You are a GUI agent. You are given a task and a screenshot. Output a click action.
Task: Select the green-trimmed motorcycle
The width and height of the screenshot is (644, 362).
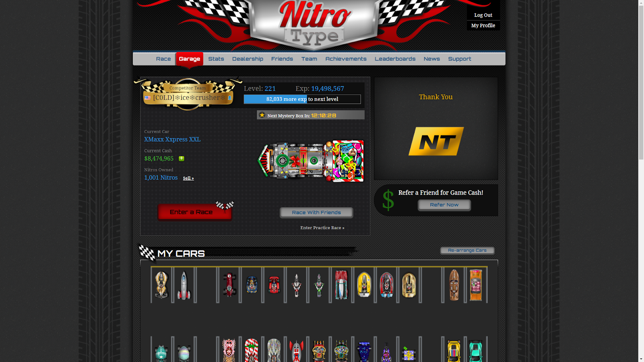(319, 285)
